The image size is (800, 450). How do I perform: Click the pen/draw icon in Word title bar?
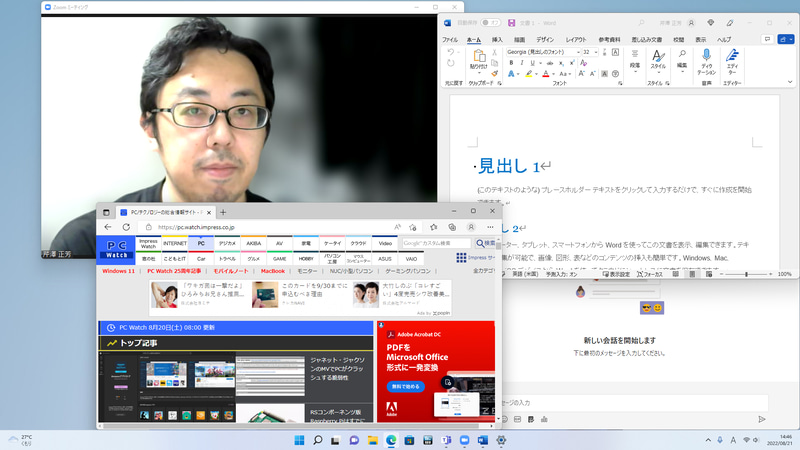[730, 23]
